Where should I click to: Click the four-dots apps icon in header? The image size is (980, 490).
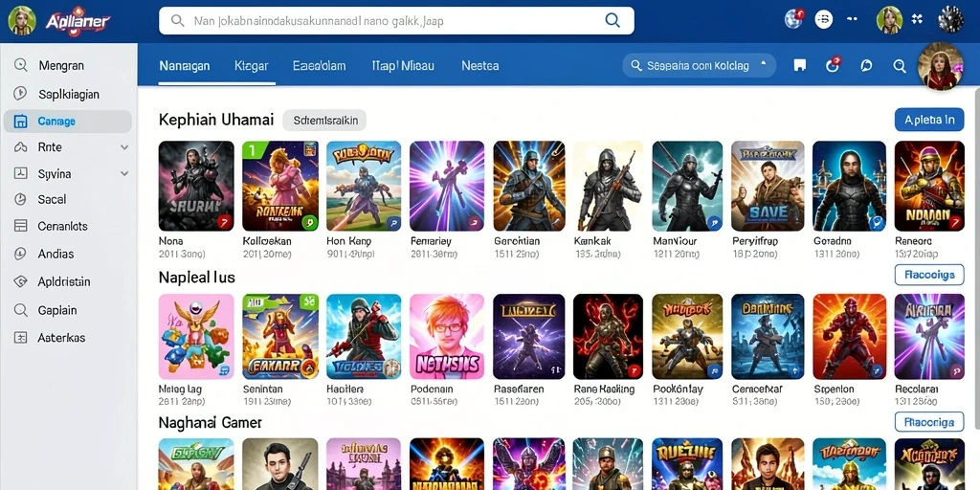(x=917, y=19)
